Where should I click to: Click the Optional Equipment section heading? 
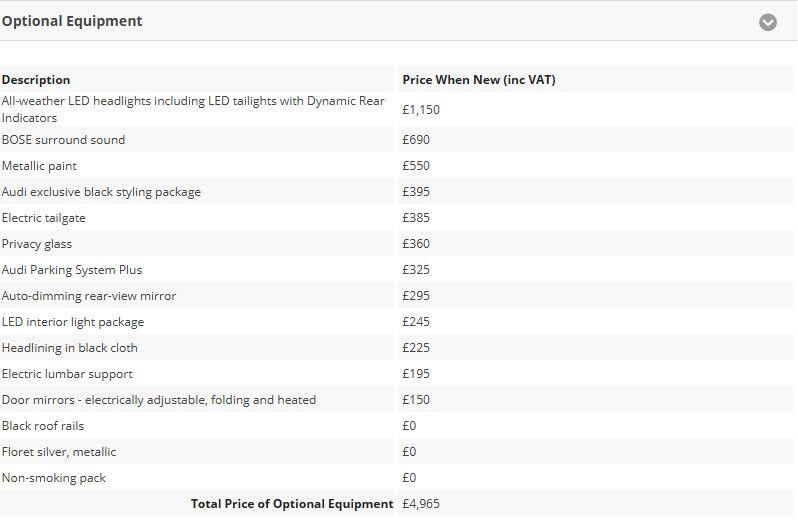point(72,21)
